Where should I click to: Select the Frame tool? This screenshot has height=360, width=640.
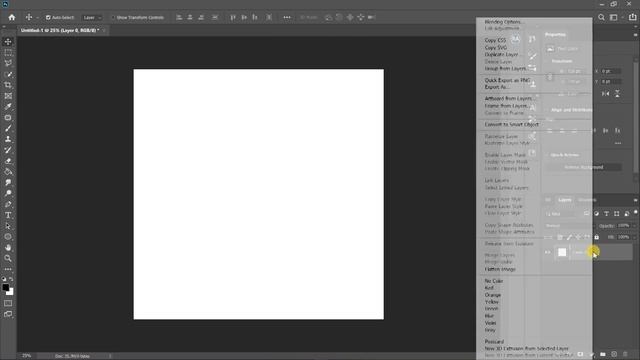coord(8,96)
